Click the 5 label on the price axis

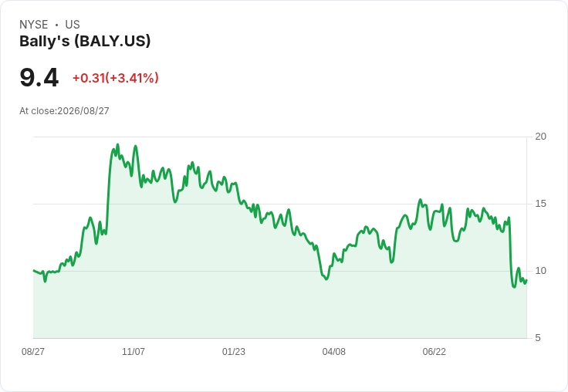coord(538,338)
